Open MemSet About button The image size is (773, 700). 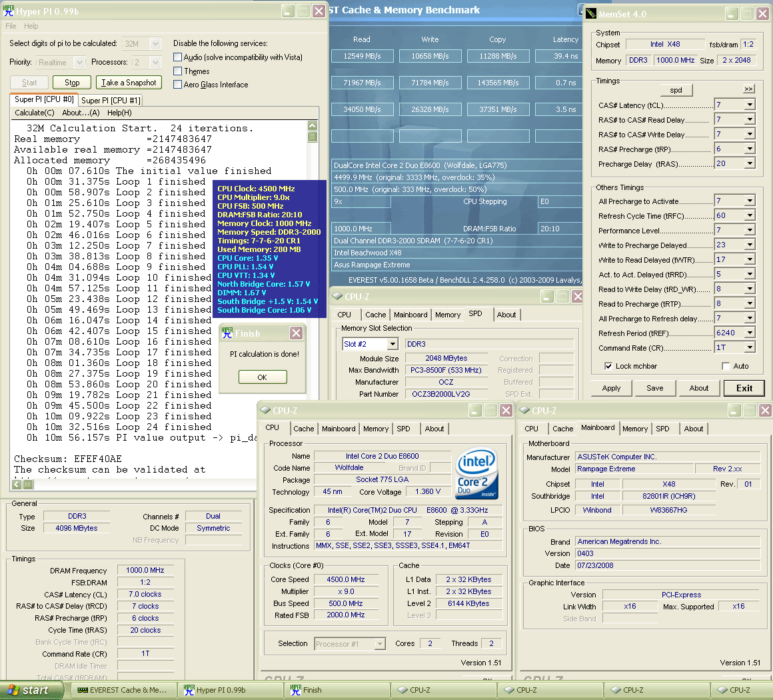pos(698,388)
